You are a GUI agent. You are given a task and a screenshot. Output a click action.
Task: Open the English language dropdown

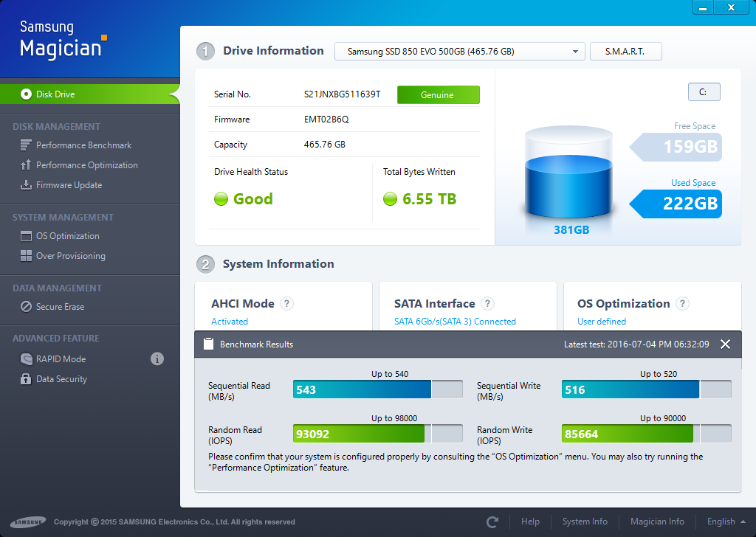point(726,522)
